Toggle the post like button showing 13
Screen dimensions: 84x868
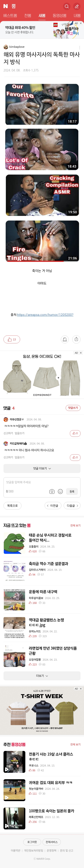pos(12,340)
